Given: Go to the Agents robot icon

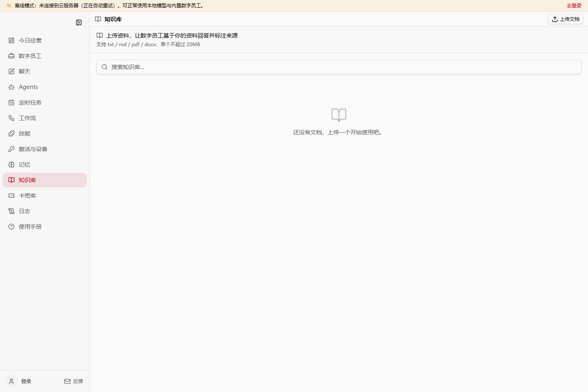Looking at the screenshot, I should click(11, 87).
